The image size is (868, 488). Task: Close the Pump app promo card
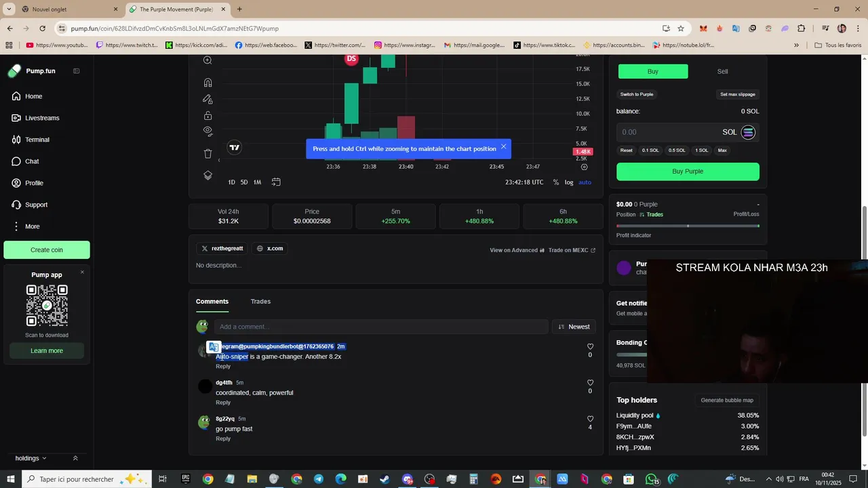pos(82,272)
